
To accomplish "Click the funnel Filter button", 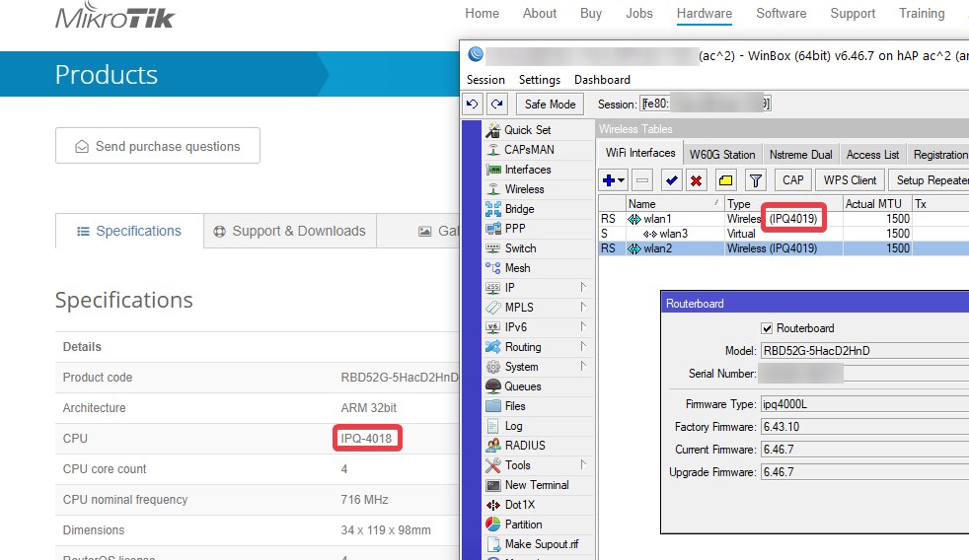I will 755,180.
